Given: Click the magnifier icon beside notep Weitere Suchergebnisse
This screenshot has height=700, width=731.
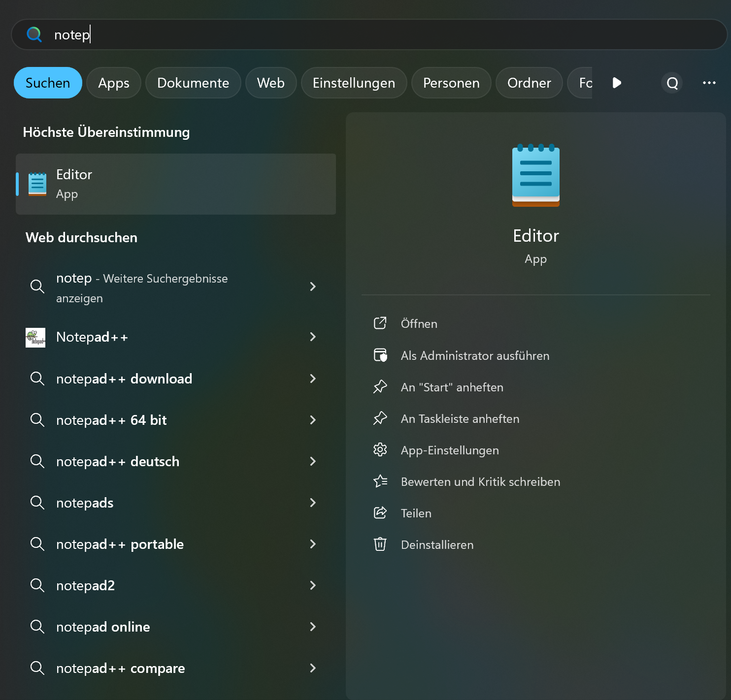Looking at the screenshot, I should tap(37, 286).
